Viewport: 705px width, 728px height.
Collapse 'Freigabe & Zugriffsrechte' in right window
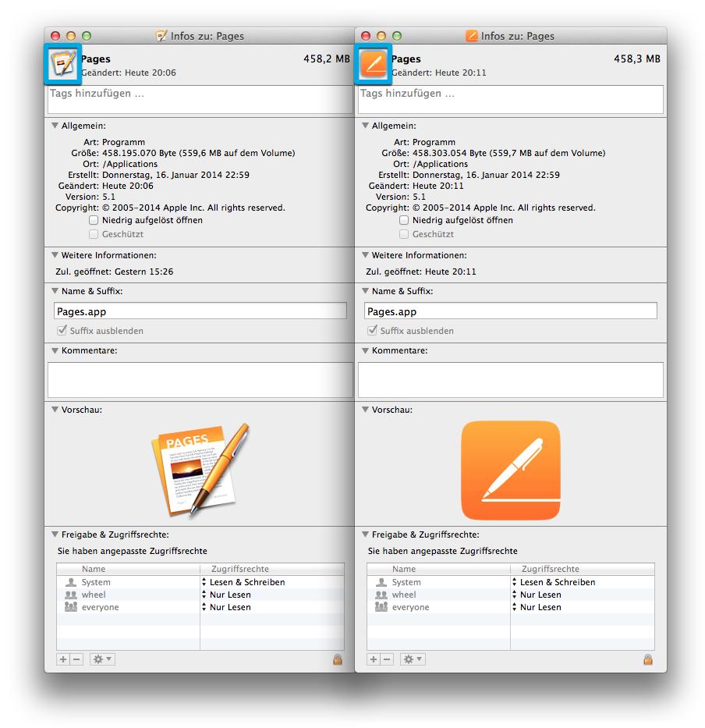point(365,534)
